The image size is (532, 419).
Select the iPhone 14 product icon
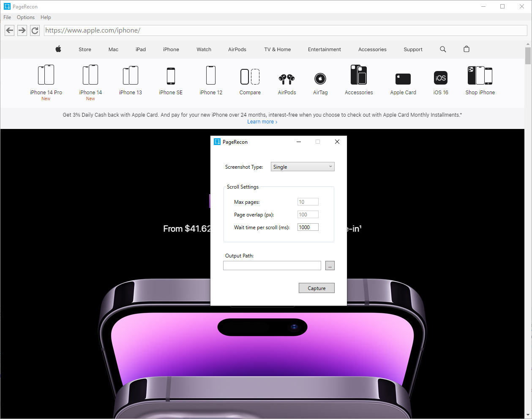90,75
